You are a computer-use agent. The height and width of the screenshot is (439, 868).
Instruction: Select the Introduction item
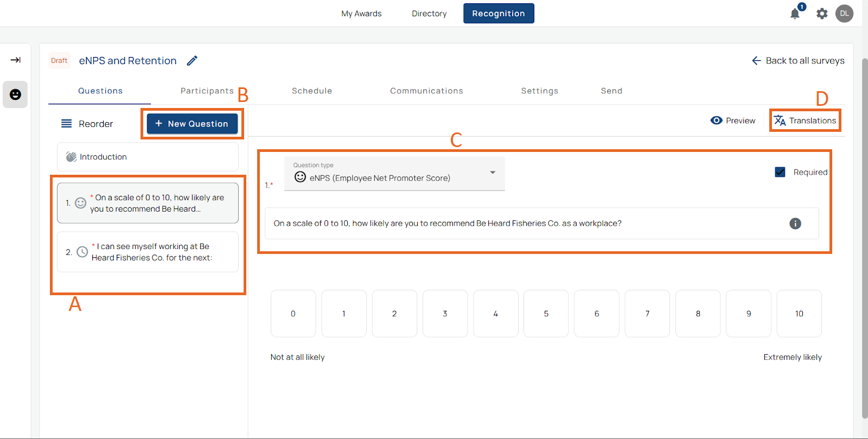coord(148,157)
